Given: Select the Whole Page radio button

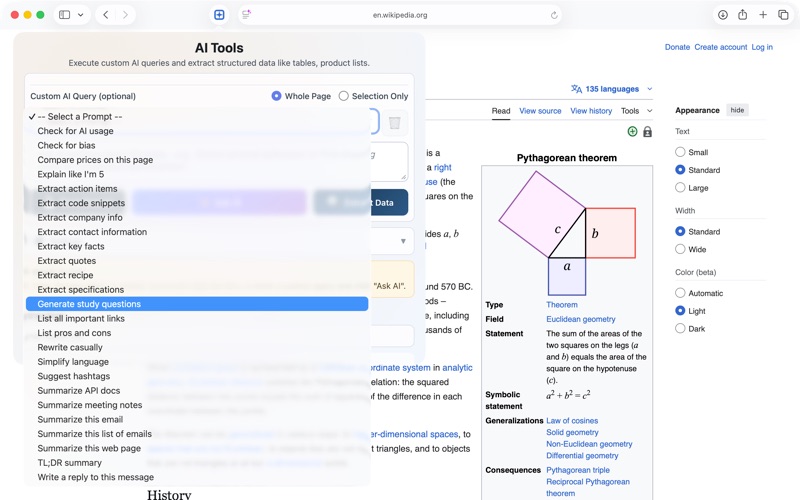Looking at the screenshot, I should [x=276, y=96].
